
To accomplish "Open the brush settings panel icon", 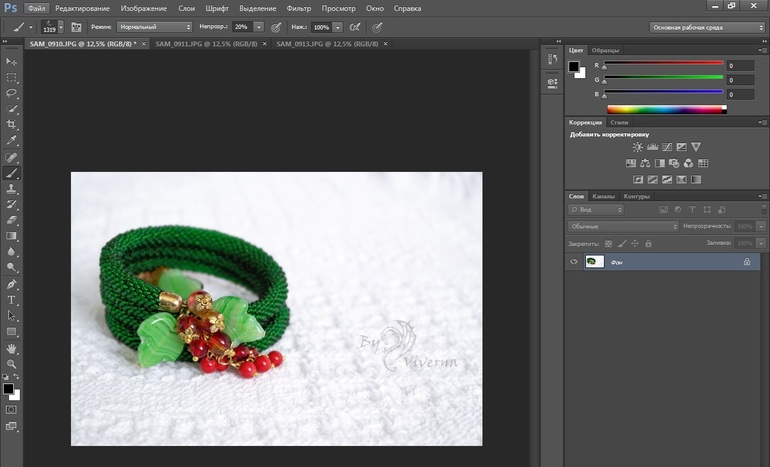I will click(x=76, y=27).
